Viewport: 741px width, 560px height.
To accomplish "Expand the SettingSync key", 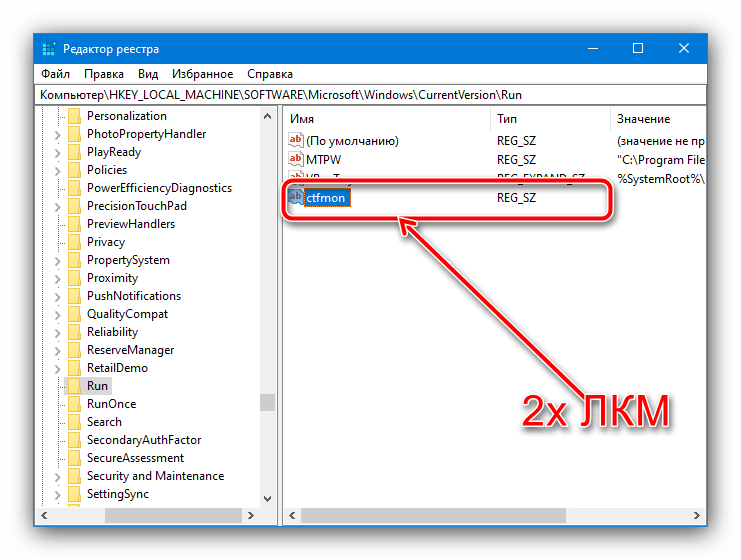I will [57, 495].
